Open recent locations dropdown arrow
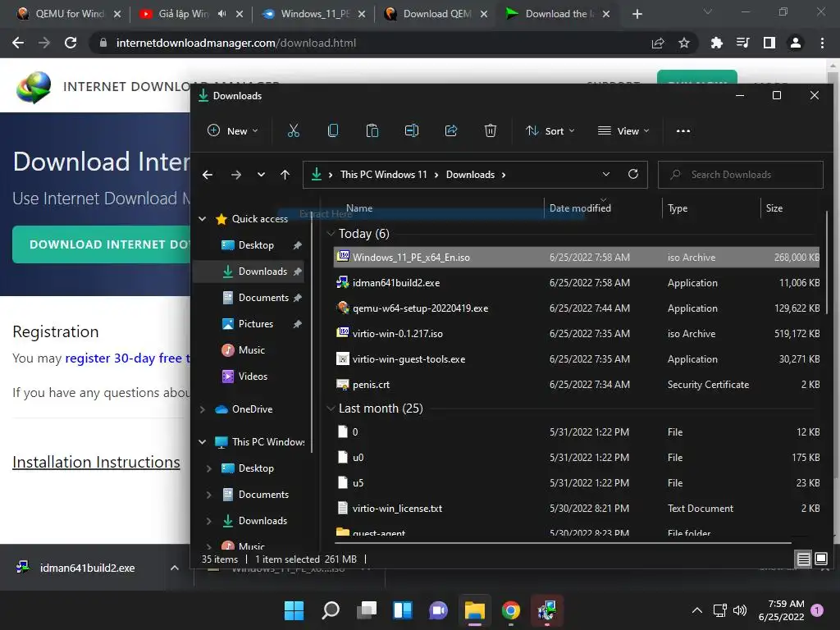Viewport: 840px width, 630px height. (x=261, y=175)
